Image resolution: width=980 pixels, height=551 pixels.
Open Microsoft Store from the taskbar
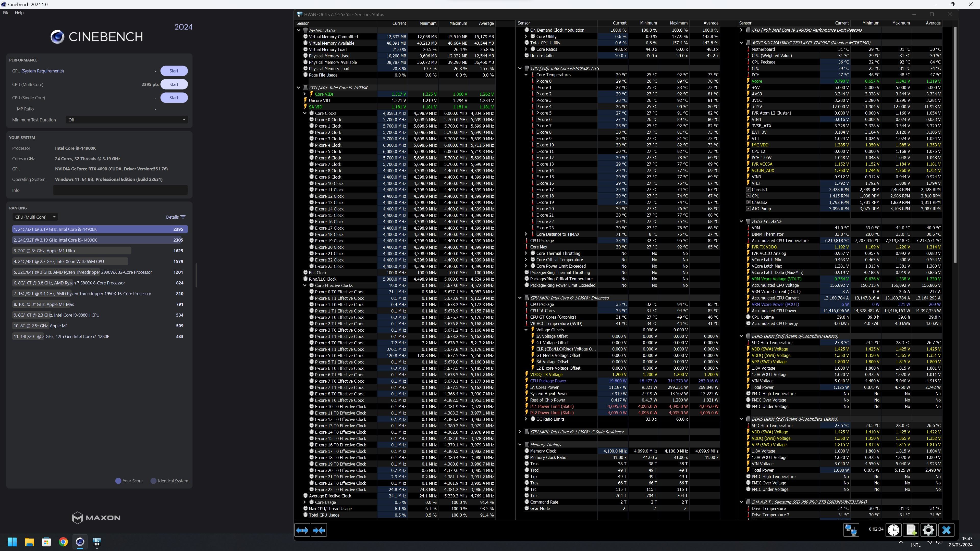pyautogui.click(x=46, y=542)
